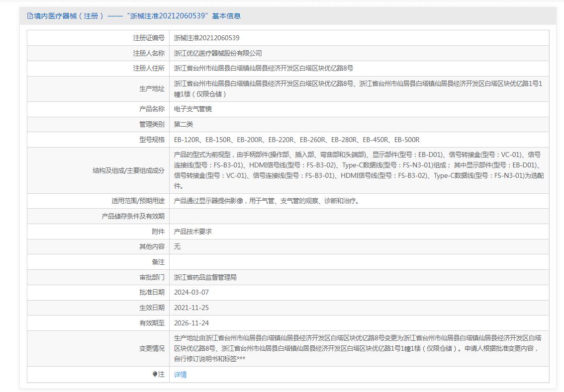Click the 产品技术要求 attachment text
The image size is (564, 392).
coord(193,232)
